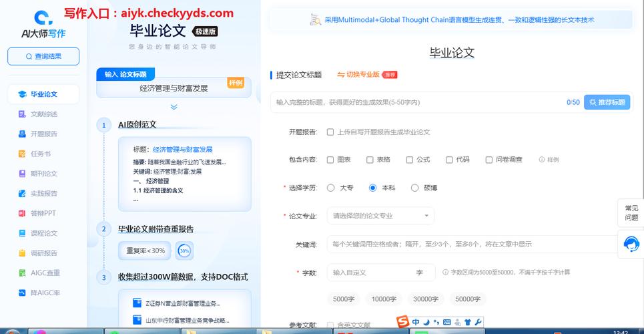Open the customer service headset icon
Viewport: 644px width, 334px height.
click(x=631, y=244)
